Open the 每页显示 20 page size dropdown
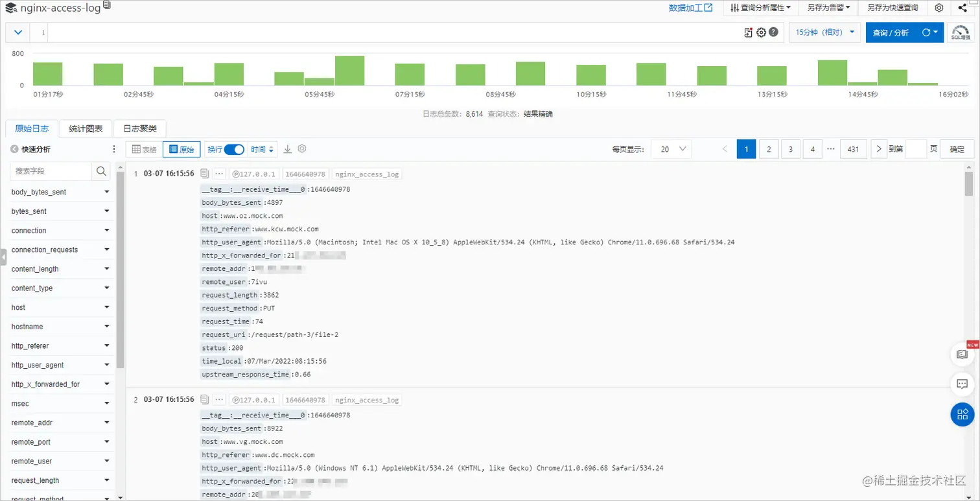 [x=671, y=149]
